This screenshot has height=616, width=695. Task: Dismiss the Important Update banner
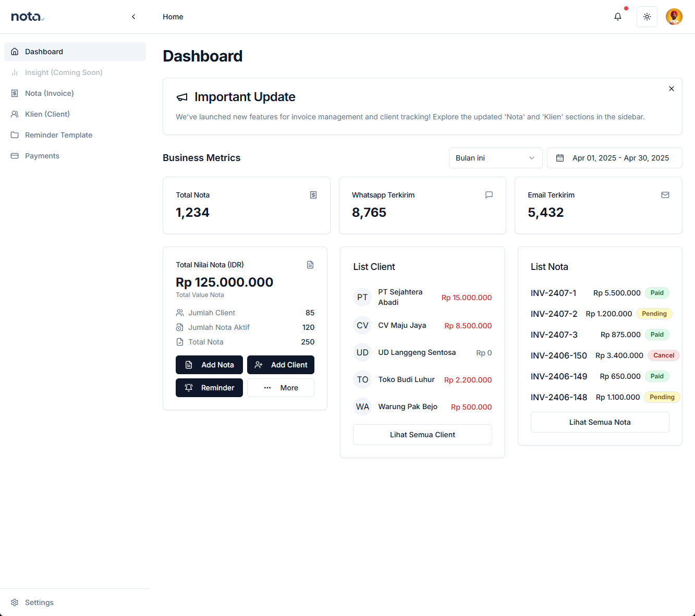tap(672, 89)
